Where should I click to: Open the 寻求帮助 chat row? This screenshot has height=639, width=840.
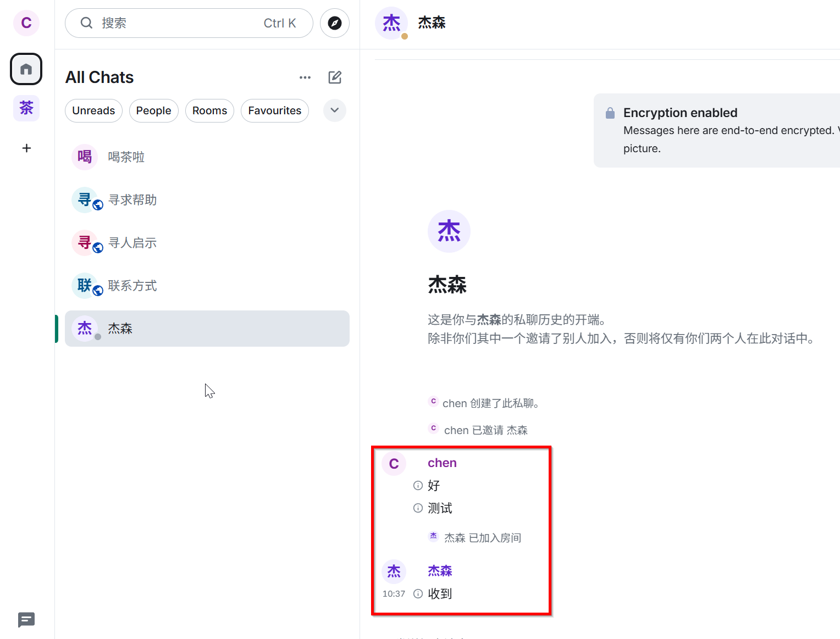tap(207, 200)
